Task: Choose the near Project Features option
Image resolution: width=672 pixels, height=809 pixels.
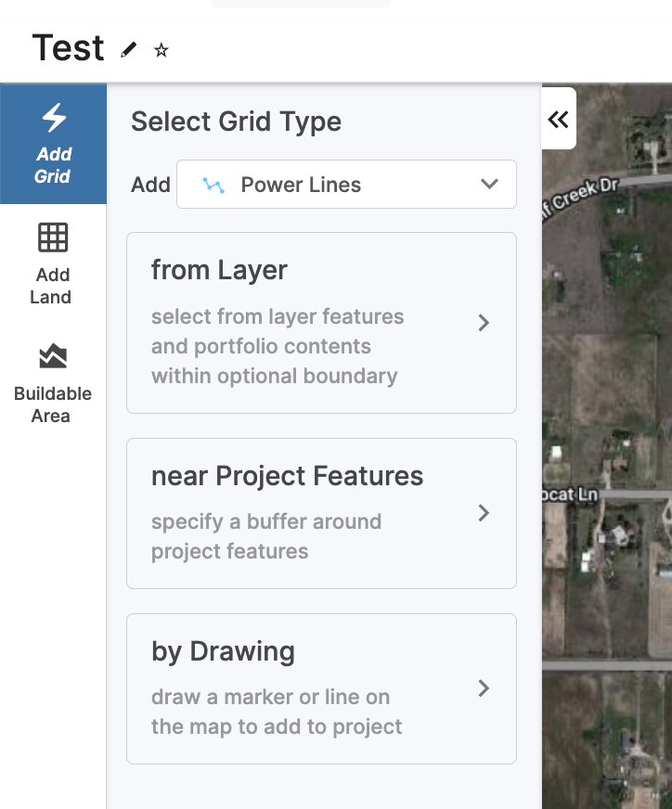Action: click(320, 513)
